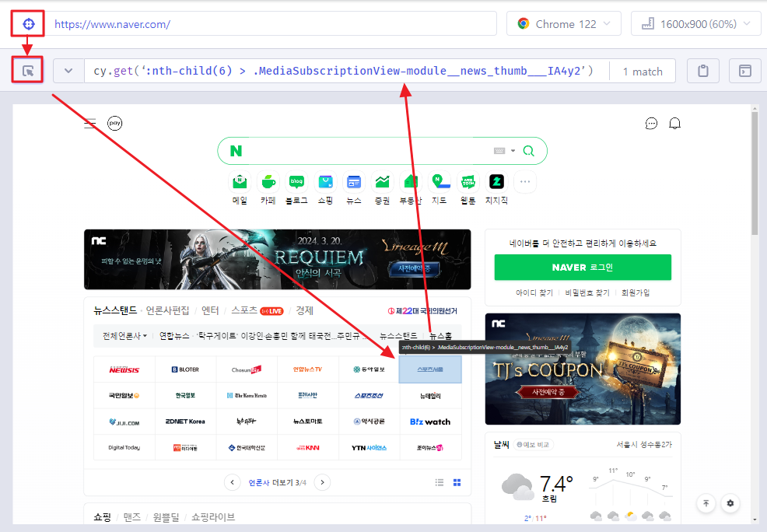This screenshot has width=767, height=532.
Task: Open the 뉴스 service icon
Action: coord(354,182)
